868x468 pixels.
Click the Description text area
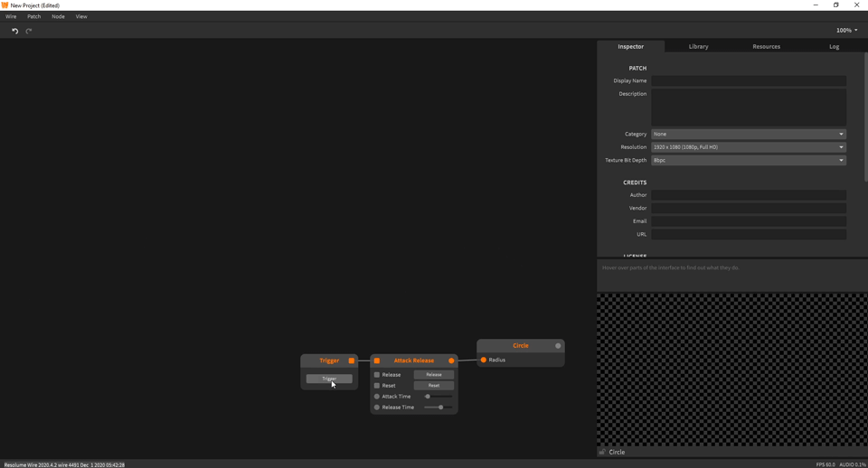(749, 108)
